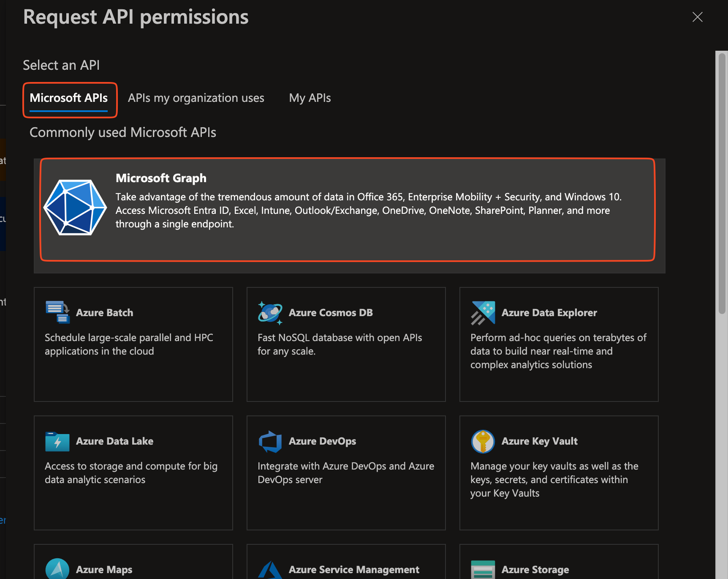Image resolution: width=728 pixels, height=579 pixels.
Task: Click the Azure Storage icon
Action: click(483, 570)
